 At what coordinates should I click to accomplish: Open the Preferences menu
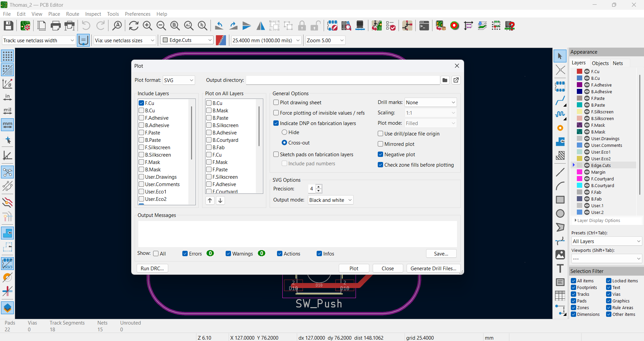[137, 14]
